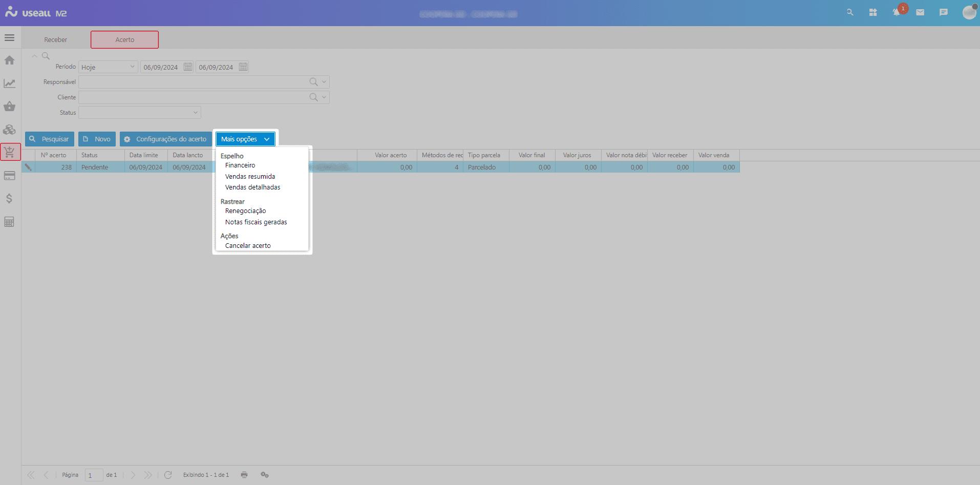Refresh the grid using reload icon
Image resolution: width=980 pixels, height=485 pixels.
[x=168, y=475]
